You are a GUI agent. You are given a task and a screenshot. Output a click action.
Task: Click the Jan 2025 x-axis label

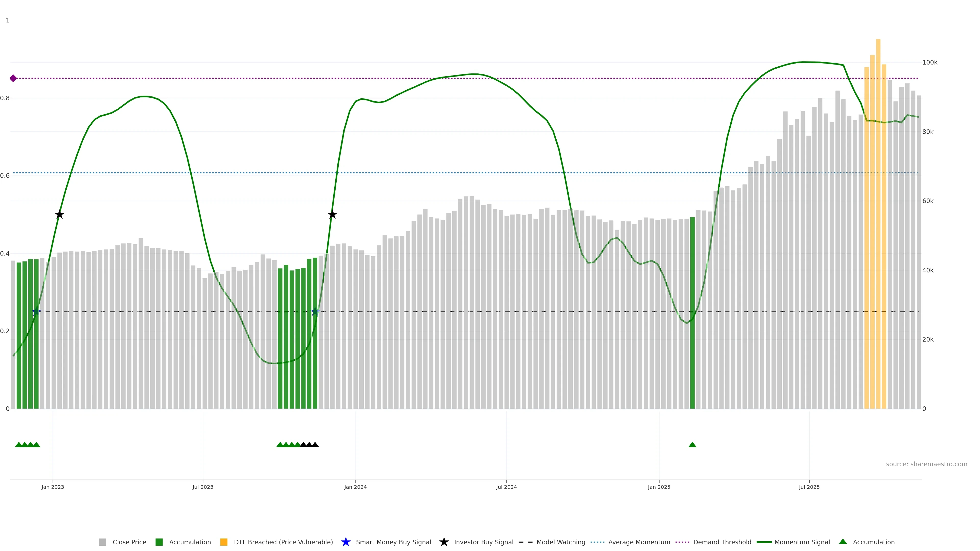(x=658, y=487)
